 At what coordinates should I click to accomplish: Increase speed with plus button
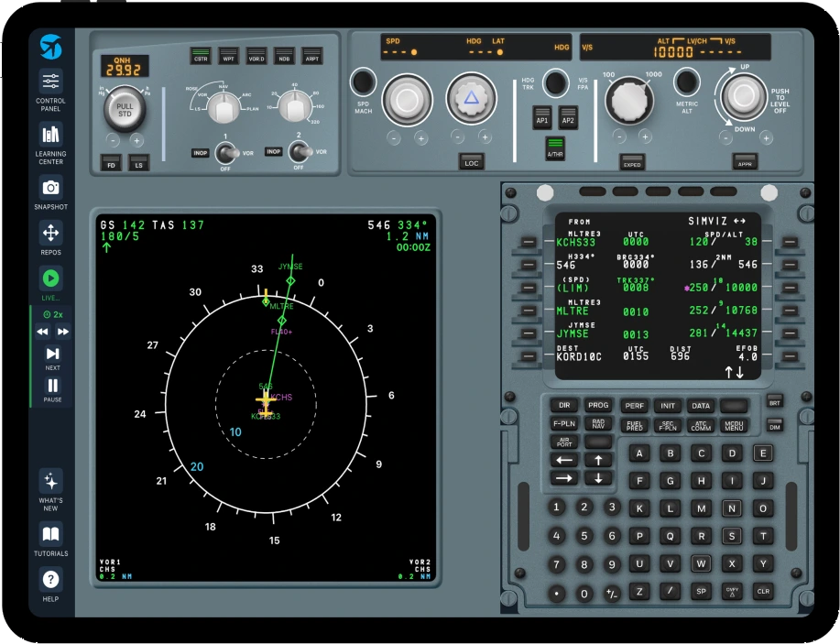pos(421,138)
